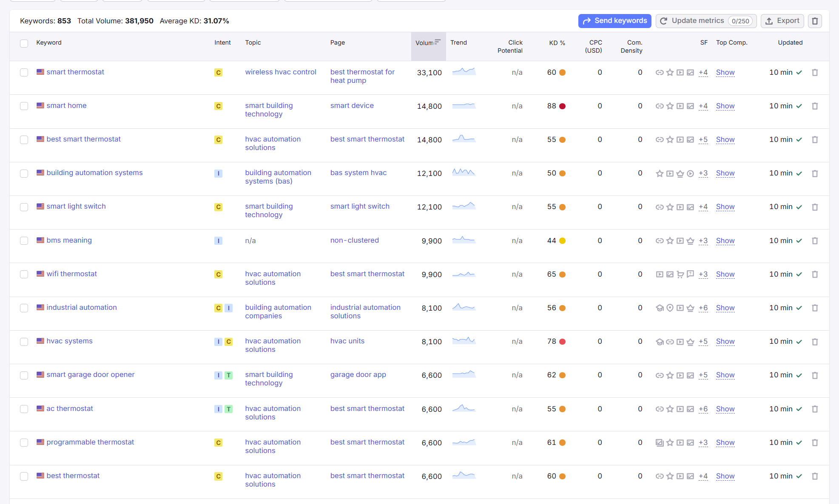Click the star SERP feature icon for smart home
The height and width of the screenshot is (504, 839).
[x=670, y=106]
